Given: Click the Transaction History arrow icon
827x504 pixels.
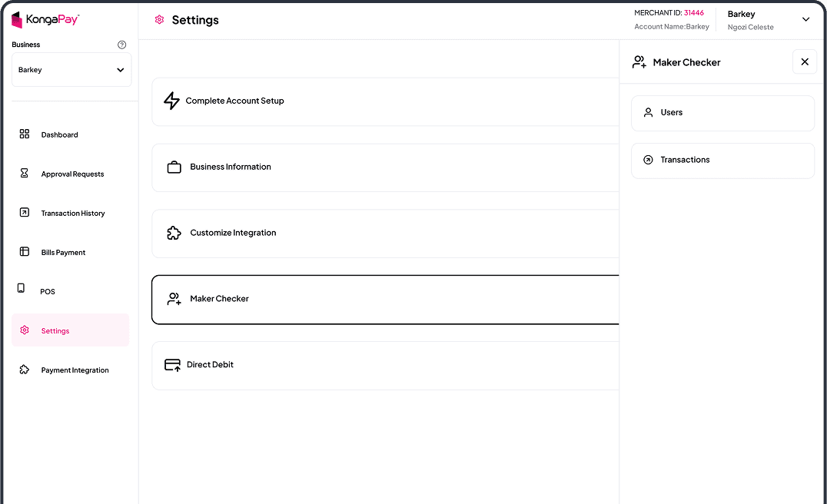Looking at the screenshot, I should (23, 213).
